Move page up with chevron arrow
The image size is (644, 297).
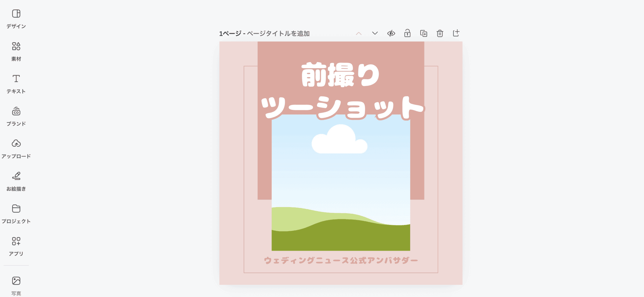(359, 33)
